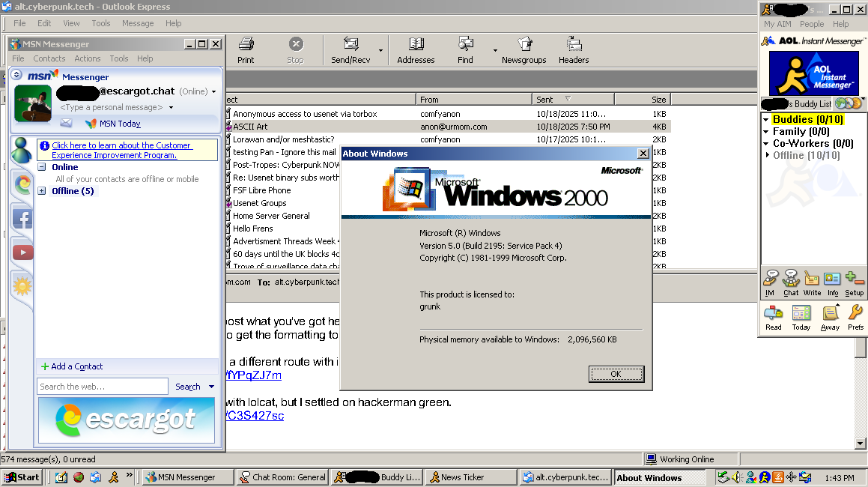Open AIM buddy Info icon
Screen dimensions: 868x487
pyautogui.click(x=832, y=278)
